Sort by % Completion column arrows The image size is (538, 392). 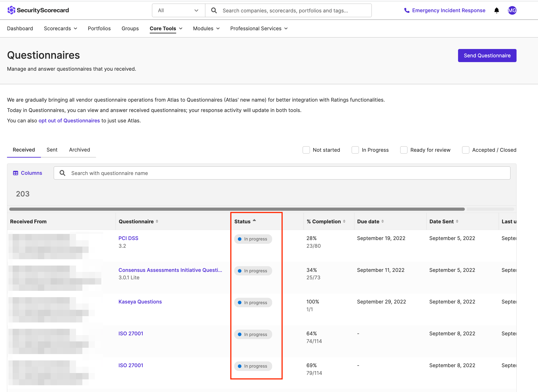coord(344,221)
